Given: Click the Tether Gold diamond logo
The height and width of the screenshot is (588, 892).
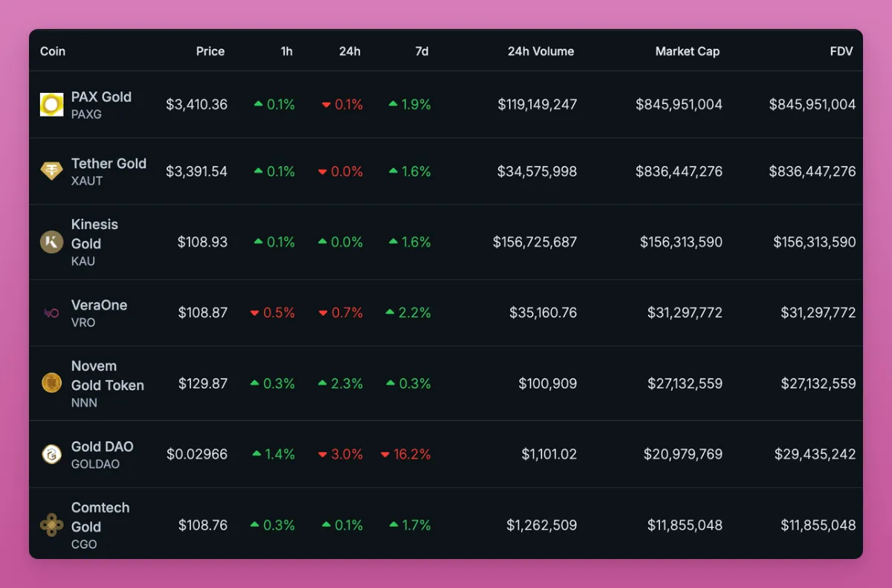Looking at the screenshot, I should tap(51, 171).
